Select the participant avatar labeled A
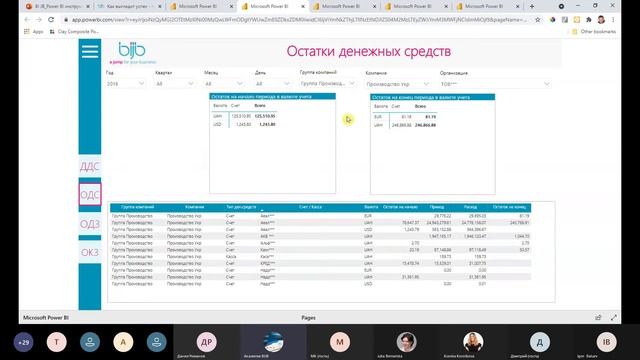 [123, 342]
